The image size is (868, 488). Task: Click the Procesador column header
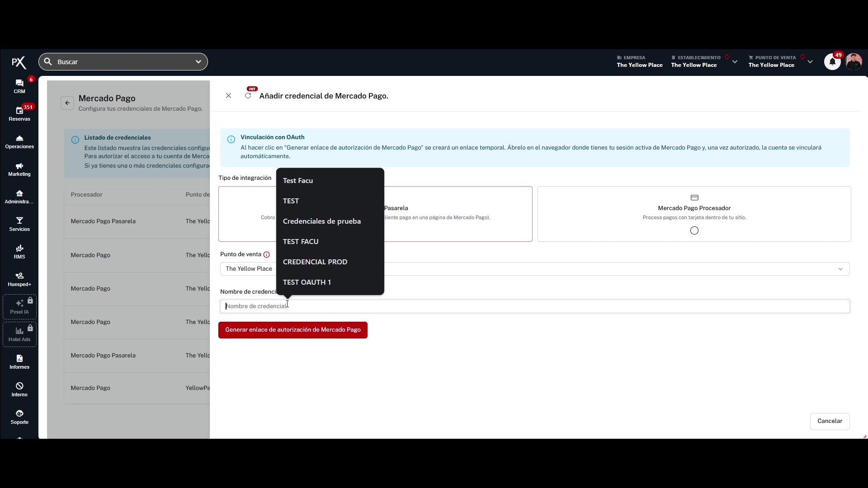tap(86, 195)
